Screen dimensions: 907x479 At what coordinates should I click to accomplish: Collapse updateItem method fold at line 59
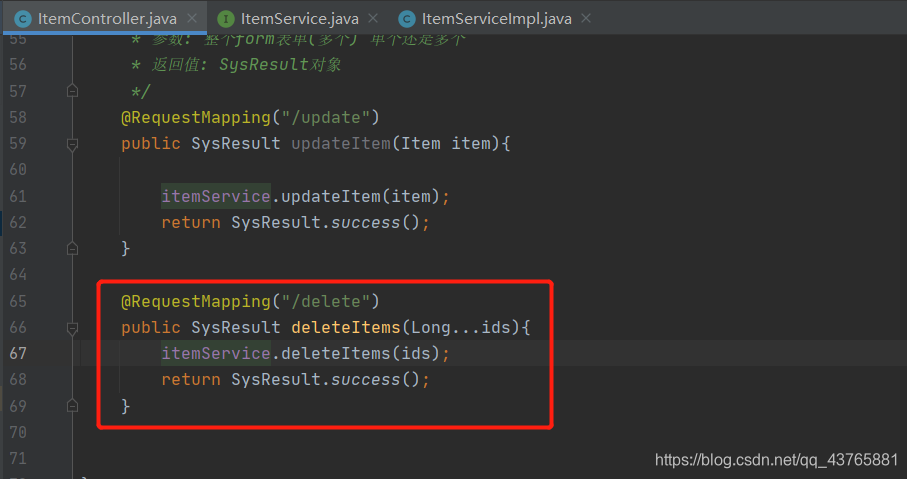point(72,144)
